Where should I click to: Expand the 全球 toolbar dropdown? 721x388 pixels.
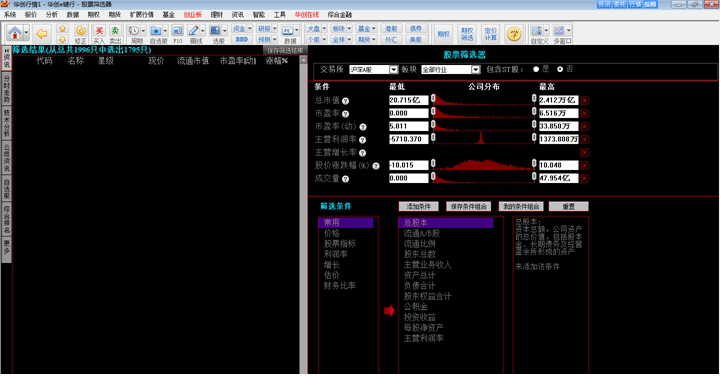349,40
